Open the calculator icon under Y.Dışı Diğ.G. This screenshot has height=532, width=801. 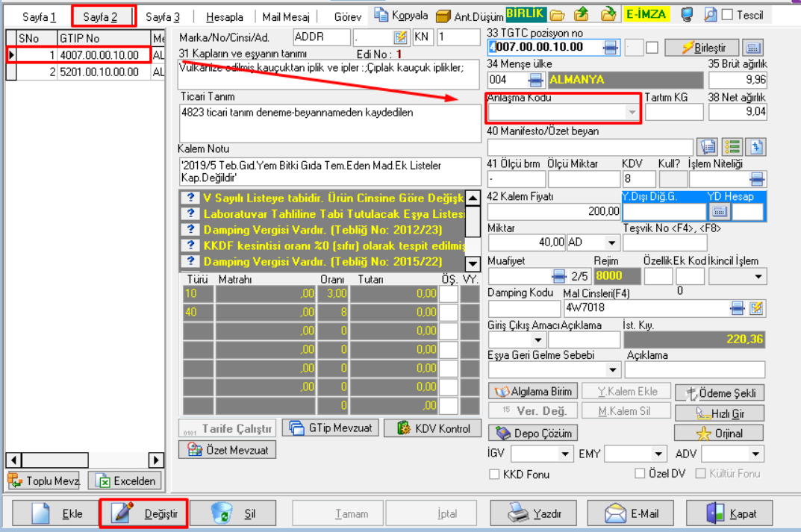(719, 211)
